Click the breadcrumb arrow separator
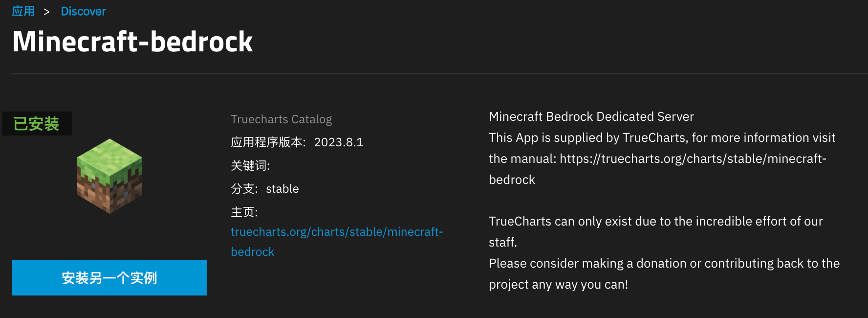Screen dimensions: 868x318 (x=46, y=12)
